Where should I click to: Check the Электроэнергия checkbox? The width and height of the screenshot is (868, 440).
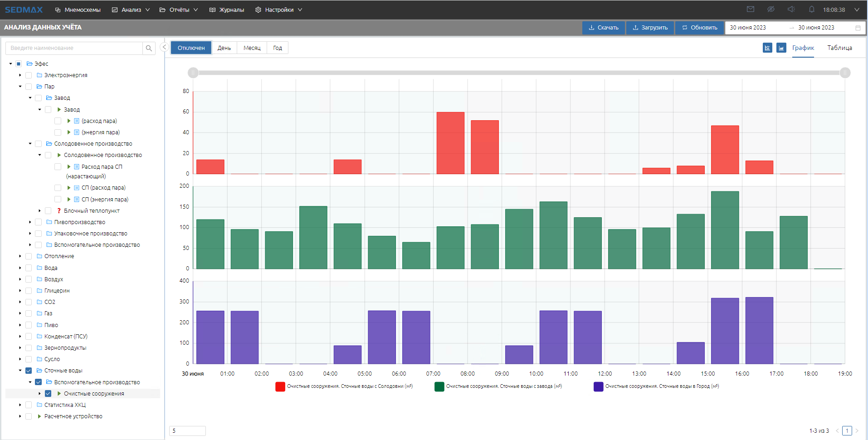(29, 75)
